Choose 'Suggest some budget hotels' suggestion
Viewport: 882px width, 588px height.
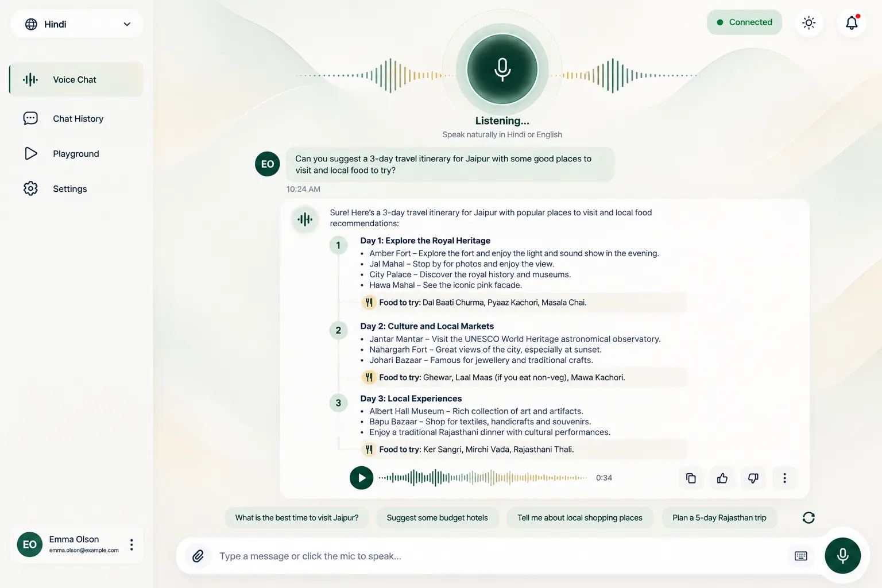click(438, 517)
